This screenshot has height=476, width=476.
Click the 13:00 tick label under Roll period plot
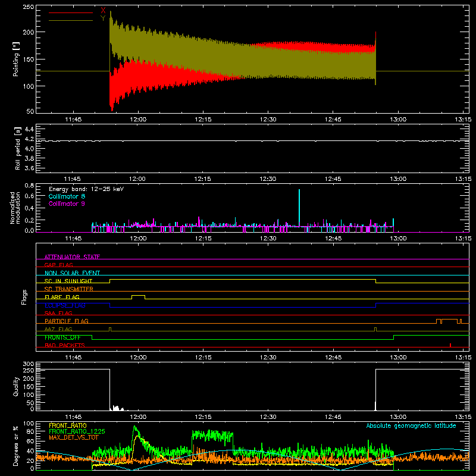tap(398, 179)
